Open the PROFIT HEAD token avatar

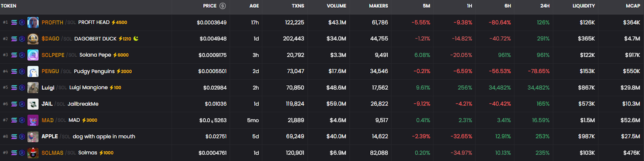click(x=33, y=23)
